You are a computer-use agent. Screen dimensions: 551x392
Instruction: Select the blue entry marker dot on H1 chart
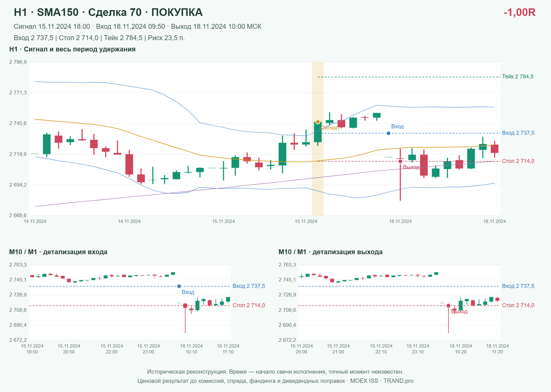388,133
